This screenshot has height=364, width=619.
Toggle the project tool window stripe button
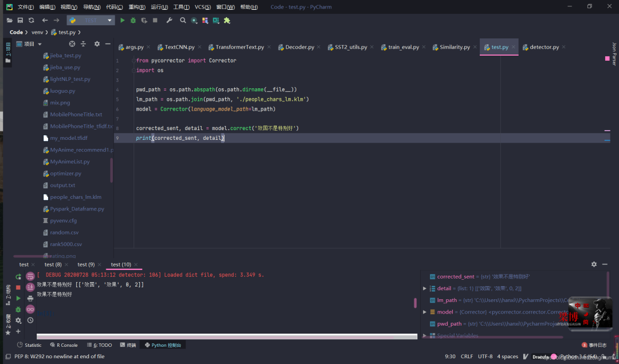coord(8,53)
